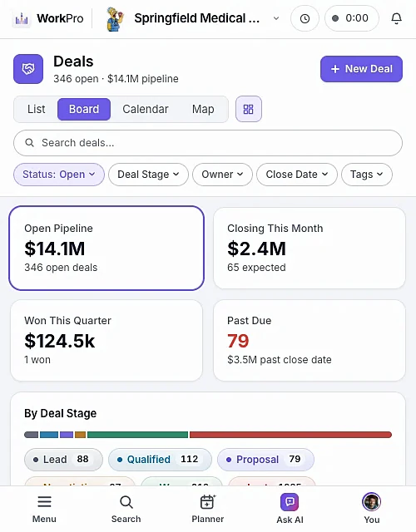Screen dimensions: 416x532
Task: Switch to the Calendar view tab
Action: (146, 109)
